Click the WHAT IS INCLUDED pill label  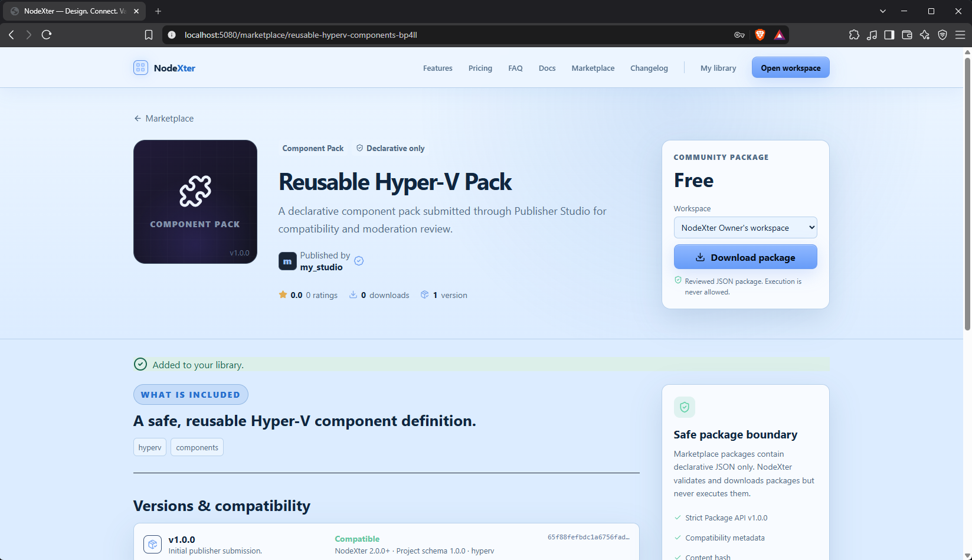[191, 395]
